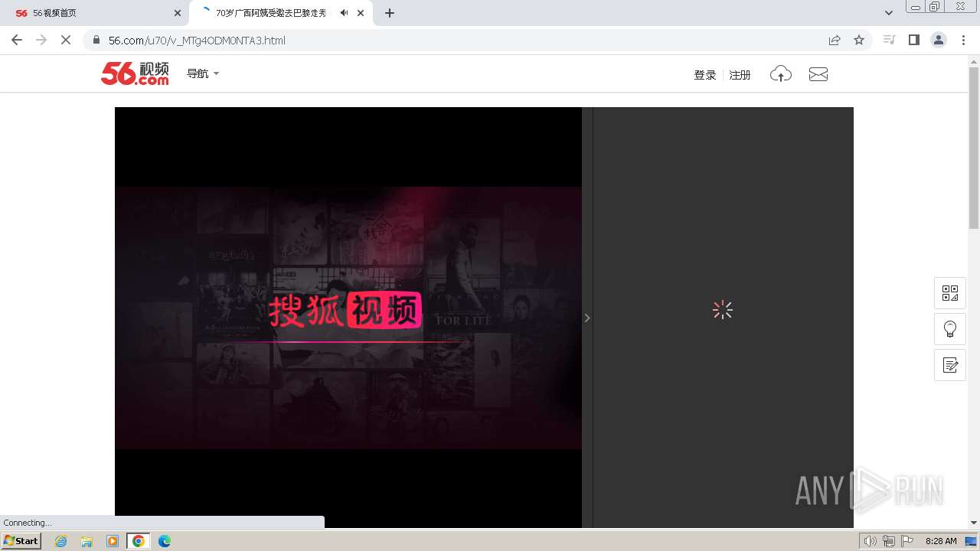Open the 导航 navigation dropdown
Viewport: 980px width, 551px height.
click(203, 73)
